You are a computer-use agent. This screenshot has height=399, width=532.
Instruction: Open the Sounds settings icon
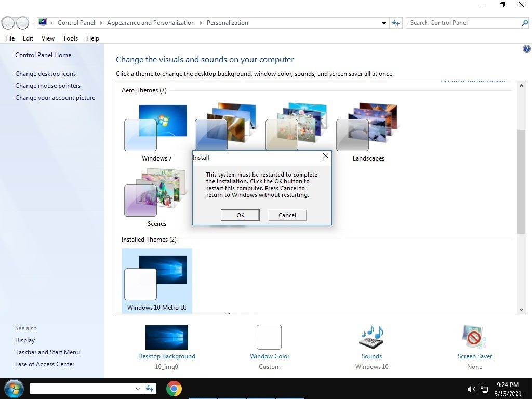[371, 337]
